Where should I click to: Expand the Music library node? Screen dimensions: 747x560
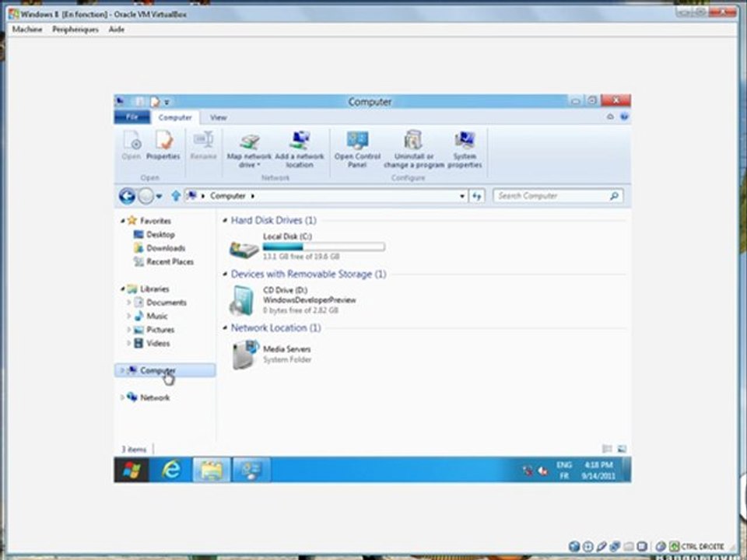point(128,316)
